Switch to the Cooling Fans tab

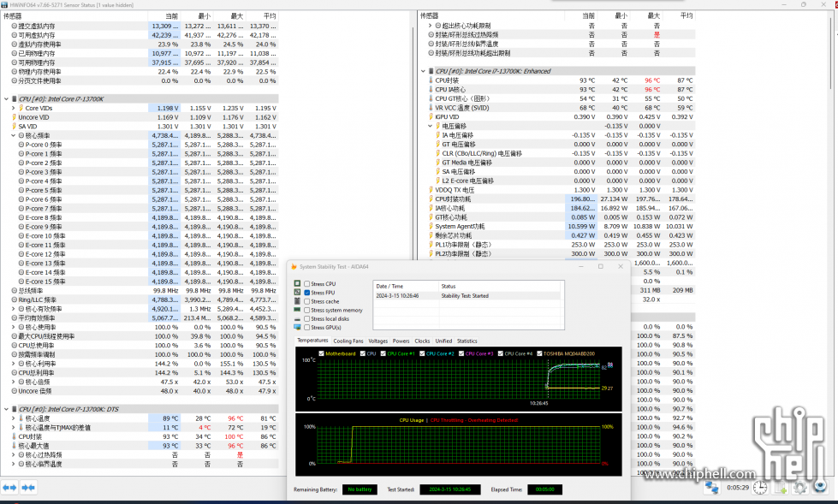point(348,341)
